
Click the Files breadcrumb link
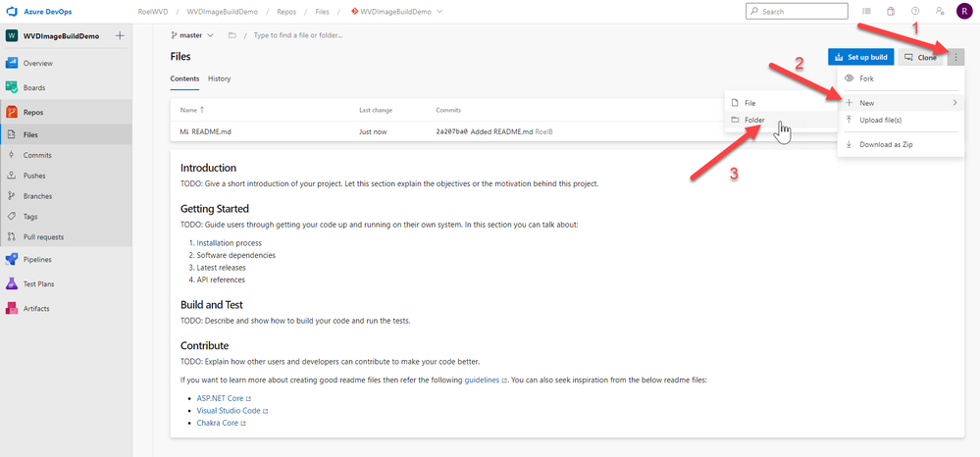323,11
